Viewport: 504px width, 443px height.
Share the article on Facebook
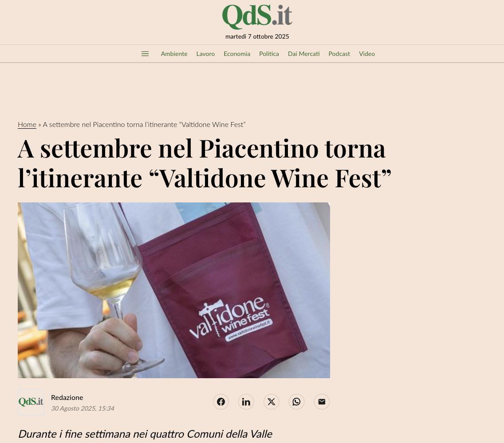coord(221,402)
